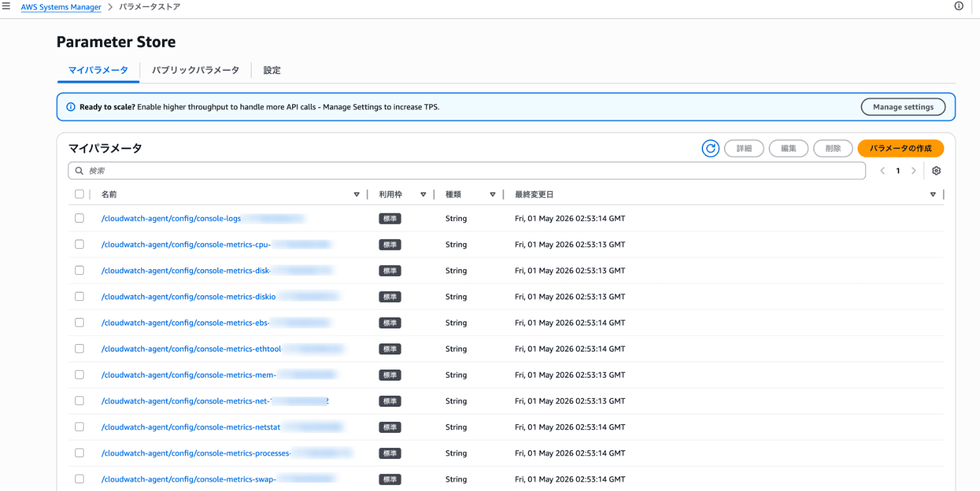Check the console-metrics-cpu parameter row
Image resolution: width=980 pixels, height=491 pixels.
[79, 244]
